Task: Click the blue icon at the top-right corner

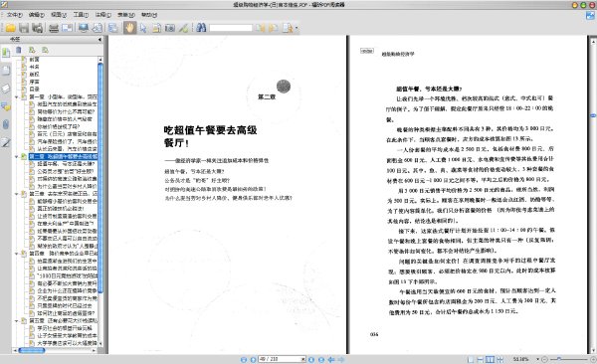Action: point(590,16)
